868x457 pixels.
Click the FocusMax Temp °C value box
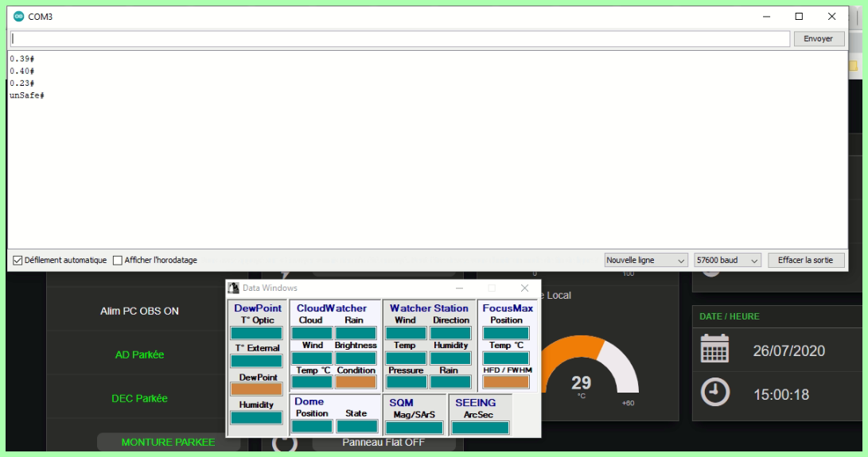507,358
